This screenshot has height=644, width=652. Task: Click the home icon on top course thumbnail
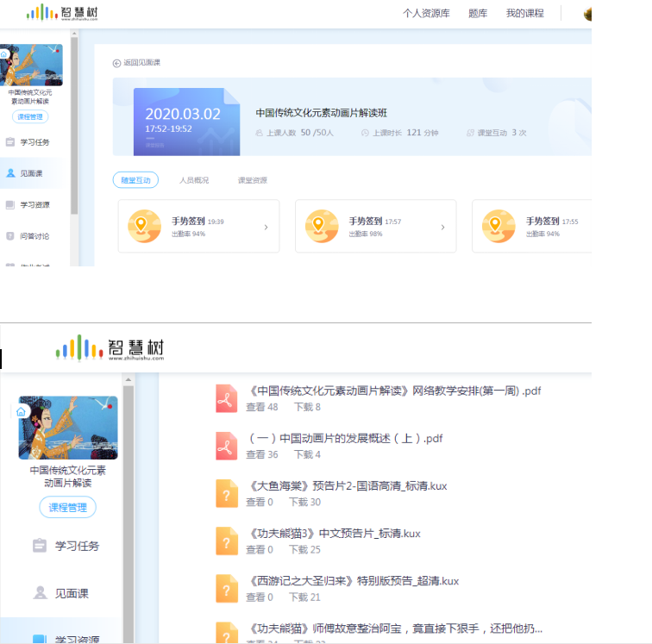tap(5, 53)
